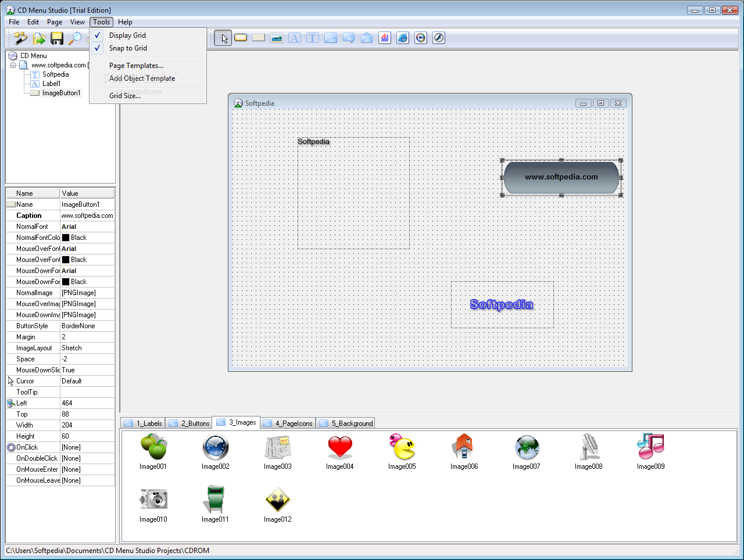The height and width of the screenshot is (560, 744).
Task: Edit the Width property value 204
Action: pyautogui.click(x=87, y=425)
